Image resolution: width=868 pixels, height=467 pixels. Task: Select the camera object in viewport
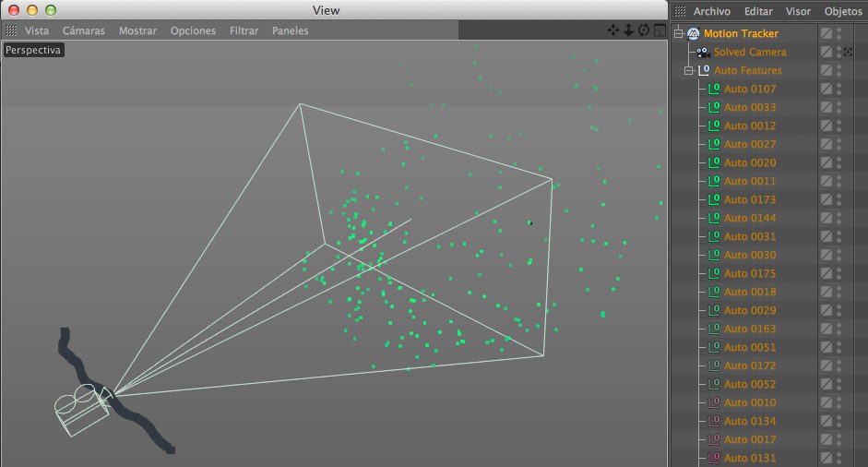coord(83,409)
